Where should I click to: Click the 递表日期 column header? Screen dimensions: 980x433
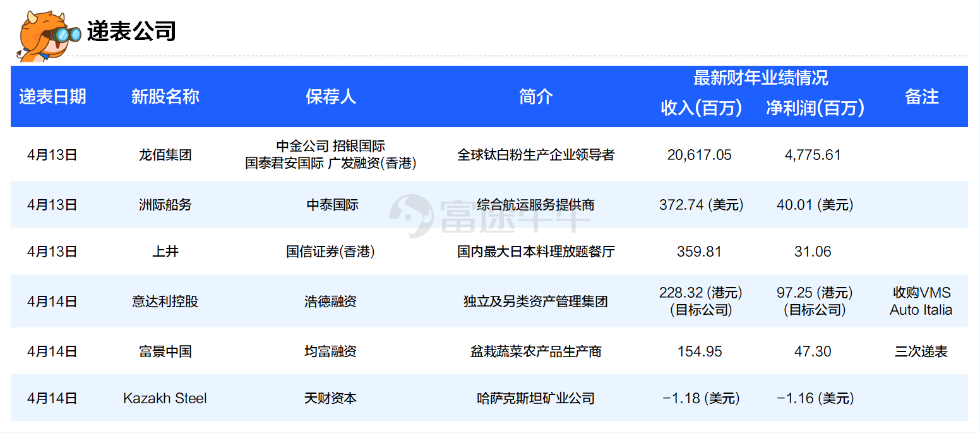(x=52, y=97)
